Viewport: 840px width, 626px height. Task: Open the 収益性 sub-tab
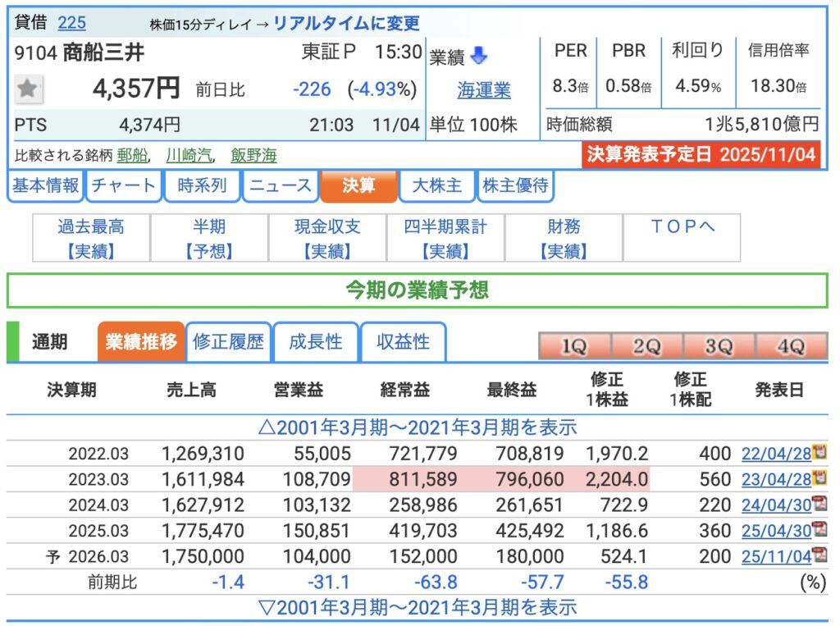(x=403, y=342)
